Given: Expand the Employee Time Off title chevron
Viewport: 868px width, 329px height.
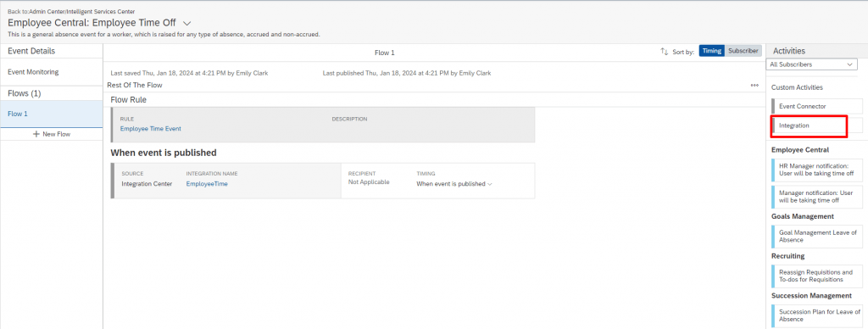Looking at the screenshot, I should (186, 23).
